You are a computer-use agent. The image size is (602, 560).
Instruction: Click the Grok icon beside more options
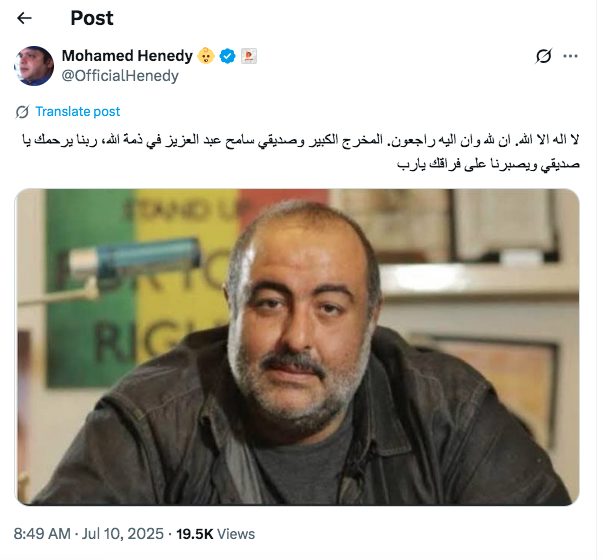pos(544,56)
